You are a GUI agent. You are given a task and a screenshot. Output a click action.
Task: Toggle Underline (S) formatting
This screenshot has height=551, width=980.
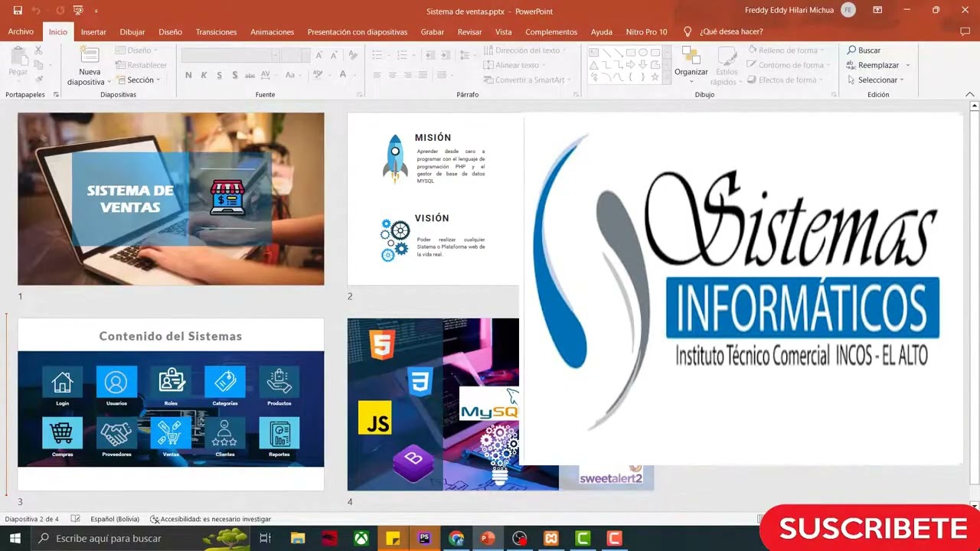(x=219, y=75)
